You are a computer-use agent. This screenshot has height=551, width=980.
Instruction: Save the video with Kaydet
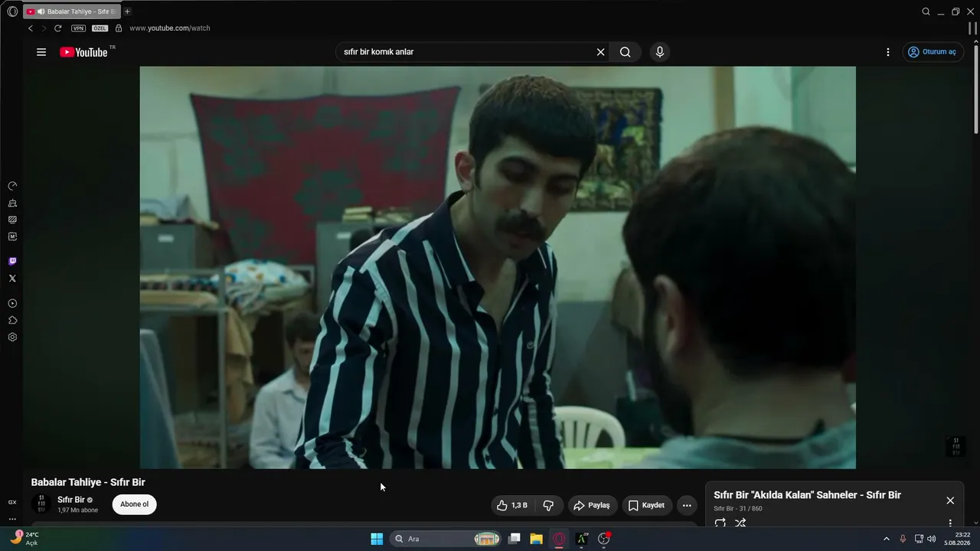[x=646, y=505]
